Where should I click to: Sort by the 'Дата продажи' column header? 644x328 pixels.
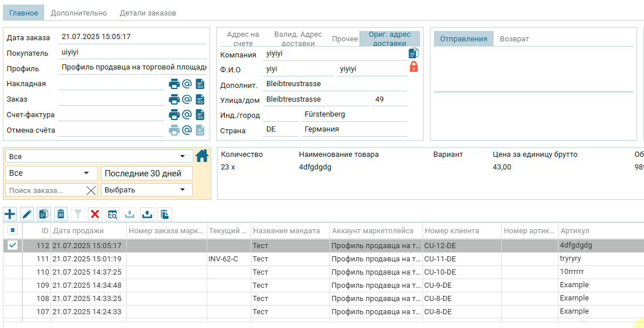click(x=78, y=231)
